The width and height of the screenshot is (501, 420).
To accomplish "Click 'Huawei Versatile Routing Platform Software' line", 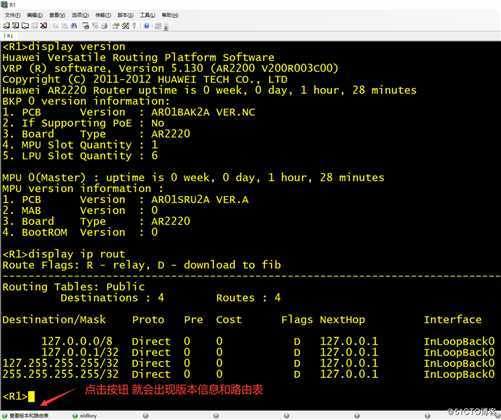I will (x=138, y=58).
